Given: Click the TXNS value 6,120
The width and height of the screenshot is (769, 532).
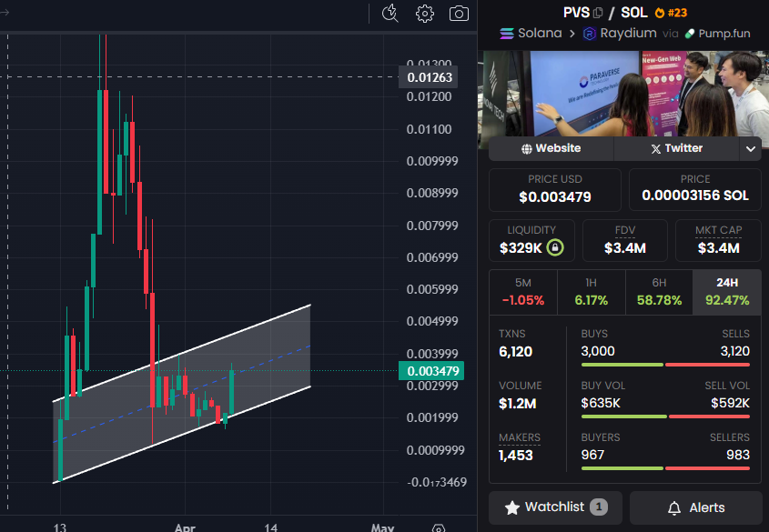Looking at the screenshot, I should (x=515, y=352).
